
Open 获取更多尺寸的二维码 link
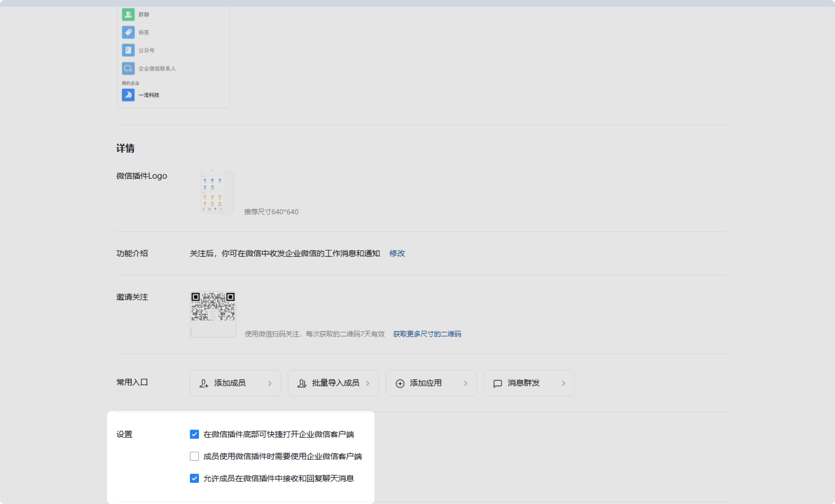coord(427,334)
